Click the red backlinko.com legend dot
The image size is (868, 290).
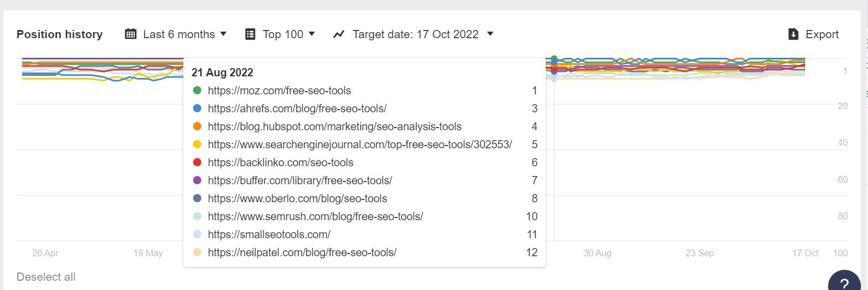click(198, 162)
